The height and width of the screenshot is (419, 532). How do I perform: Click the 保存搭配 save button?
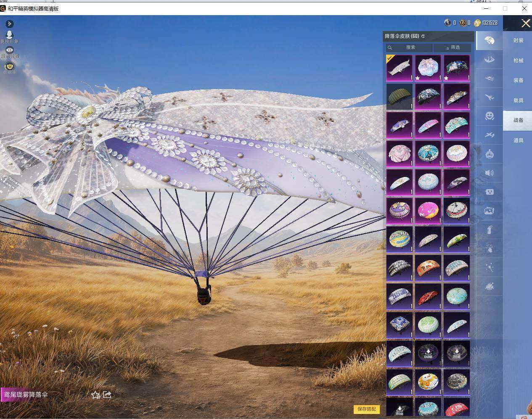[367, 409]
